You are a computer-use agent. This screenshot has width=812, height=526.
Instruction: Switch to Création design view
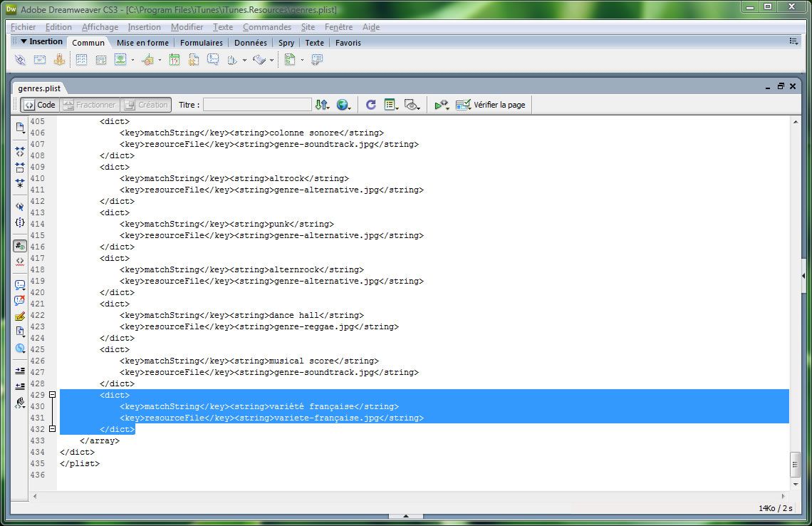coord(146,105)
